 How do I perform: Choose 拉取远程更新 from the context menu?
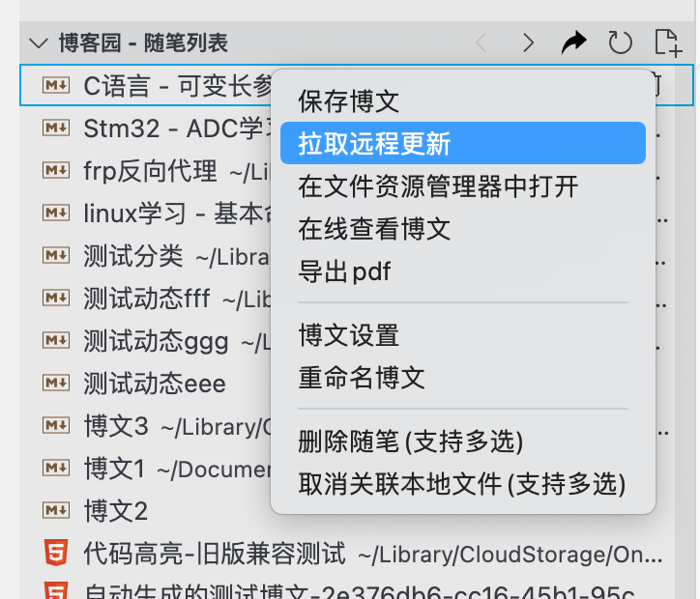point(463,143)
